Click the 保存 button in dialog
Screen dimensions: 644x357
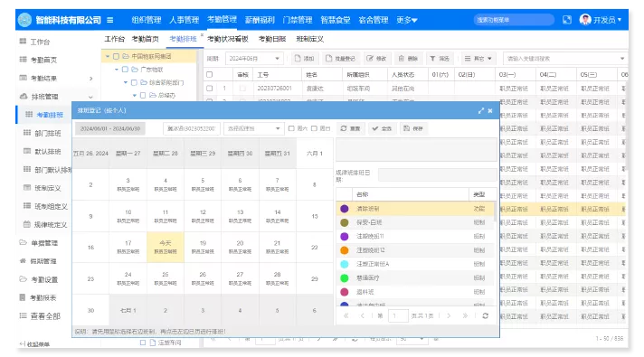click(413, 128)
